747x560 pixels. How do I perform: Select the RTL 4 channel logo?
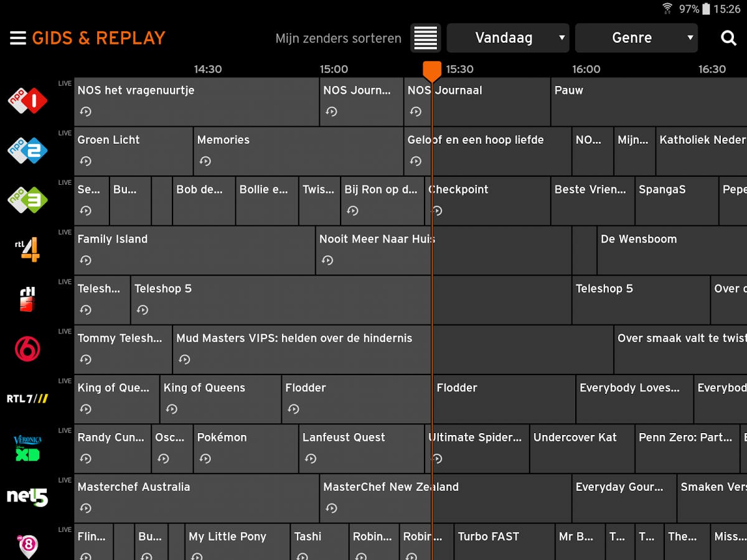click(27, 250)
